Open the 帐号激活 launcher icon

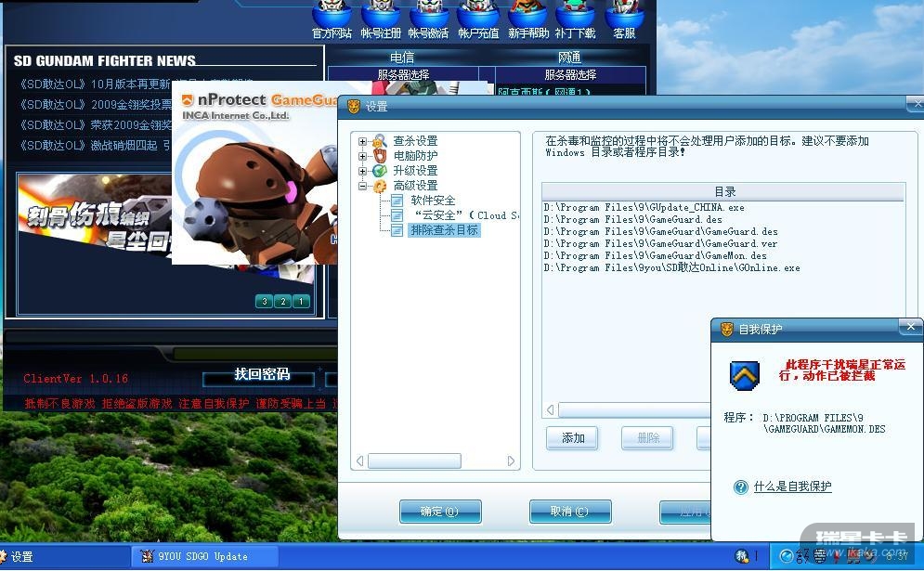click(428, 20)
